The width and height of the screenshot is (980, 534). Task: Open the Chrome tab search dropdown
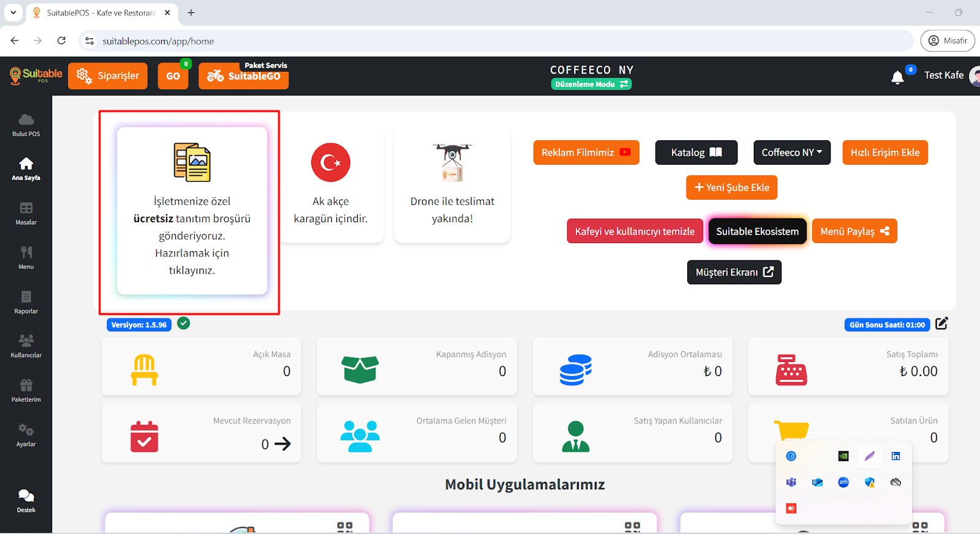pos(13,12)
